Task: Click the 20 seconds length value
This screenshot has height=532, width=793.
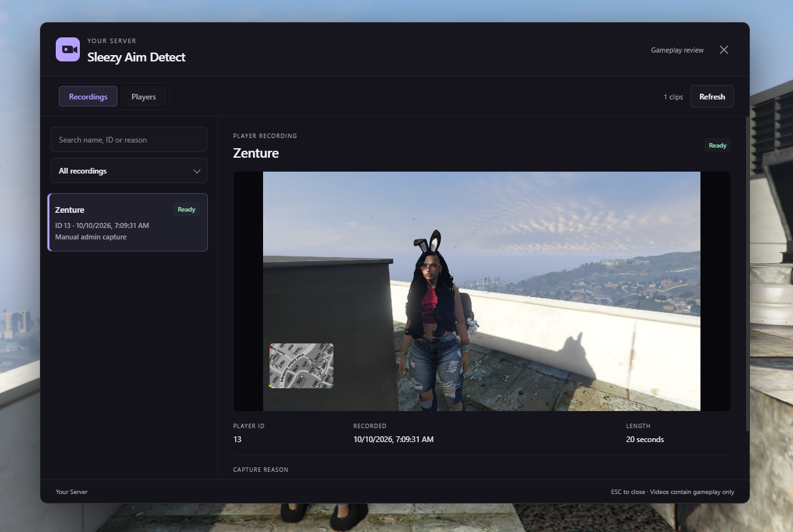Action: pyautogui.click(x=645, y=440)
